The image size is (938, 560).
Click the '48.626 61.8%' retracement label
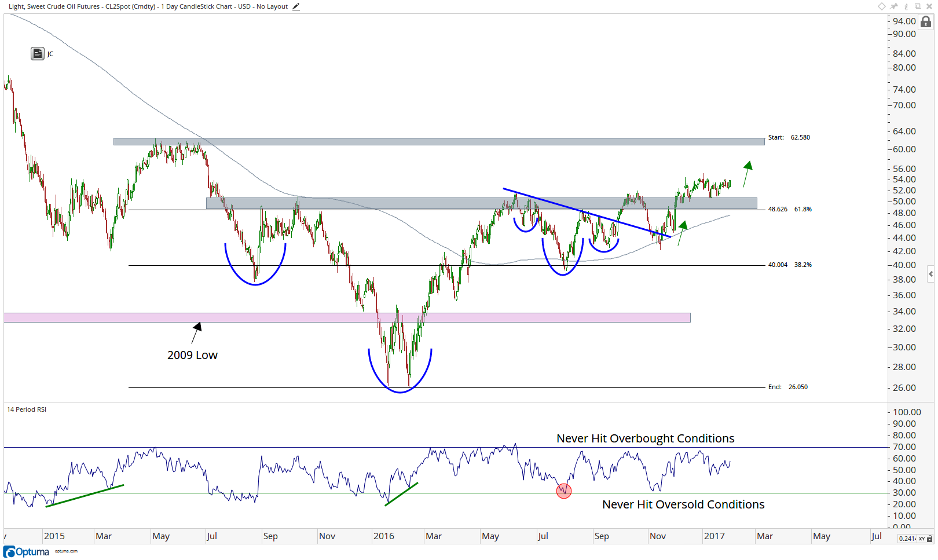tap(790, 209)
